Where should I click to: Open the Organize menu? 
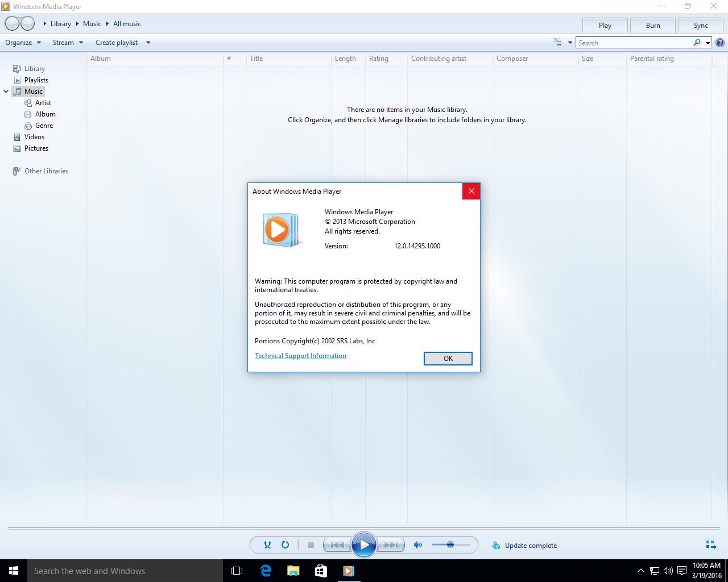23,42
